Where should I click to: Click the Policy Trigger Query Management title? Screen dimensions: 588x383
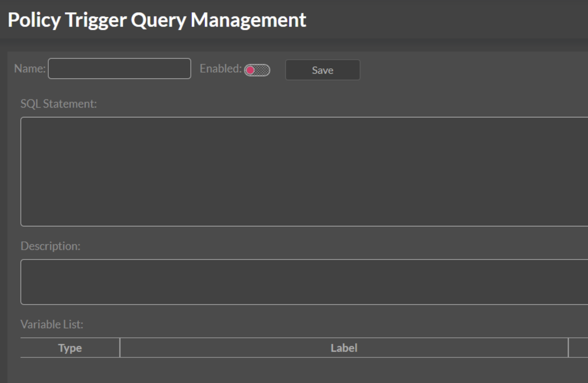click(x=157, y=20)
